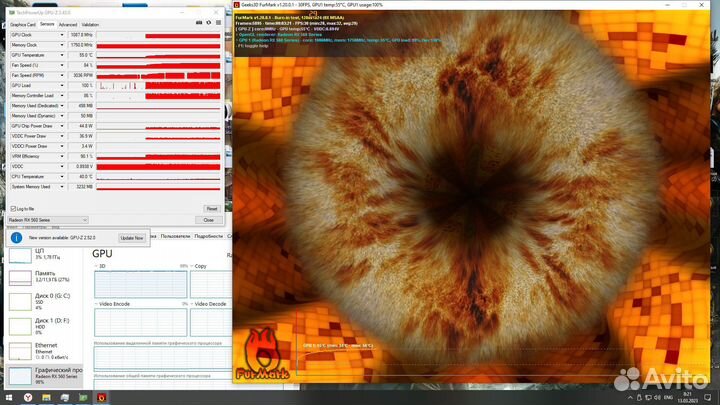Open the VRM Efficiency sensor dropdown
720x405 pixels.
(62, 156)
